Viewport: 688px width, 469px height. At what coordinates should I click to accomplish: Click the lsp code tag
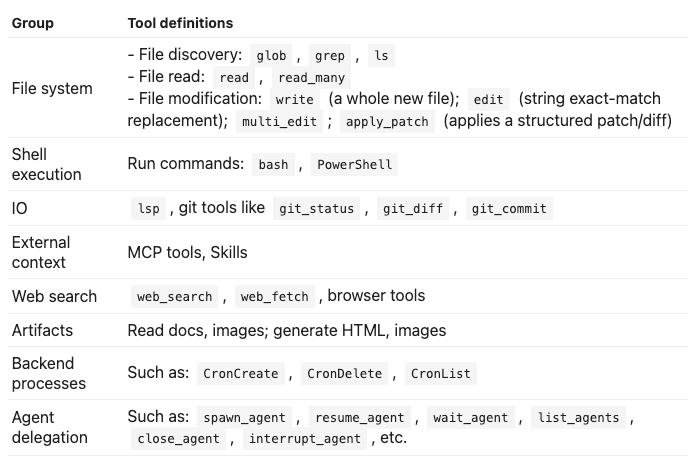tap(149, 208)
